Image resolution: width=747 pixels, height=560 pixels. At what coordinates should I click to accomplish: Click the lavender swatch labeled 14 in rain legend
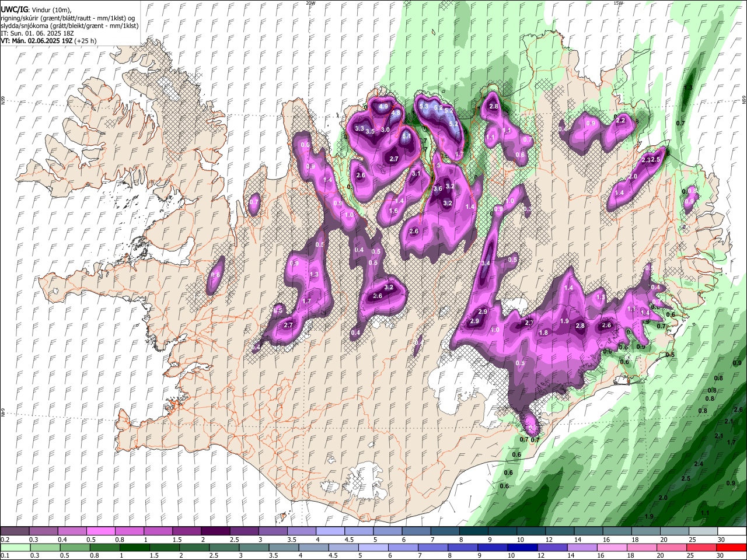click(x=582, y=548)
